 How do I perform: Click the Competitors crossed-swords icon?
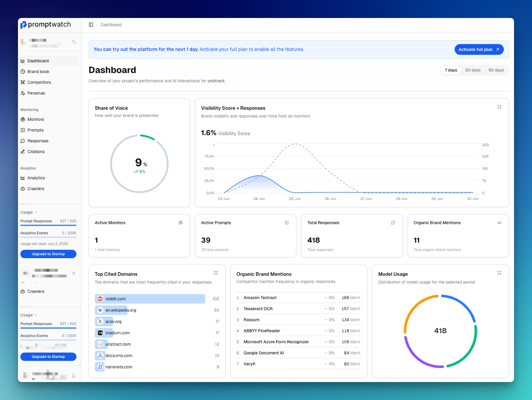tap(23, 82)
